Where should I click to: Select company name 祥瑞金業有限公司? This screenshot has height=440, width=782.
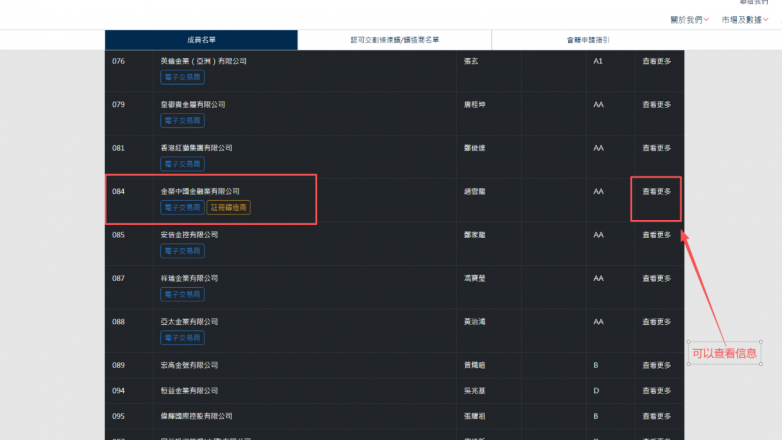click(x=189, y=278)
